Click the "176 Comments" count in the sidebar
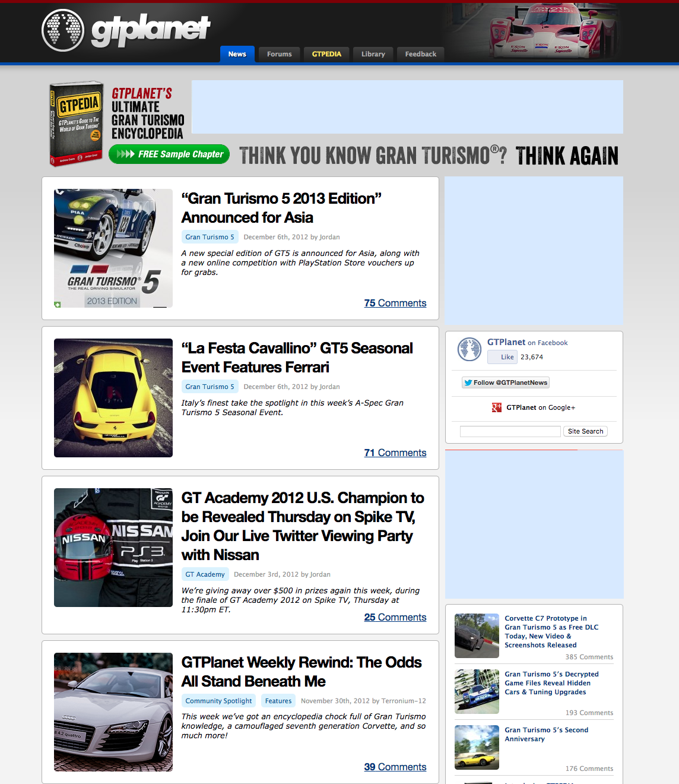The height and width of the screenshot is (784, 679). [x=589, y=769]
